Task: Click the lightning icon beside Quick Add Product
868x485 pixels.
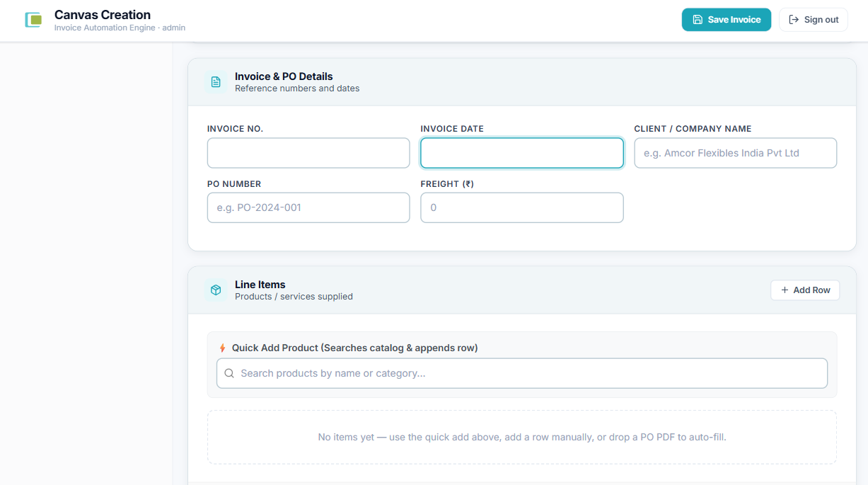Action: (x=222, y=348)
